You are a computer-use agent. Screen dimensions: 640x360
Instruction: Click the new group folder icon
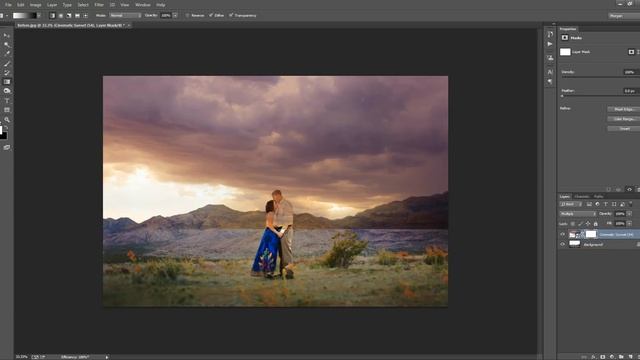pyautogui.click(x=621, y=357)
